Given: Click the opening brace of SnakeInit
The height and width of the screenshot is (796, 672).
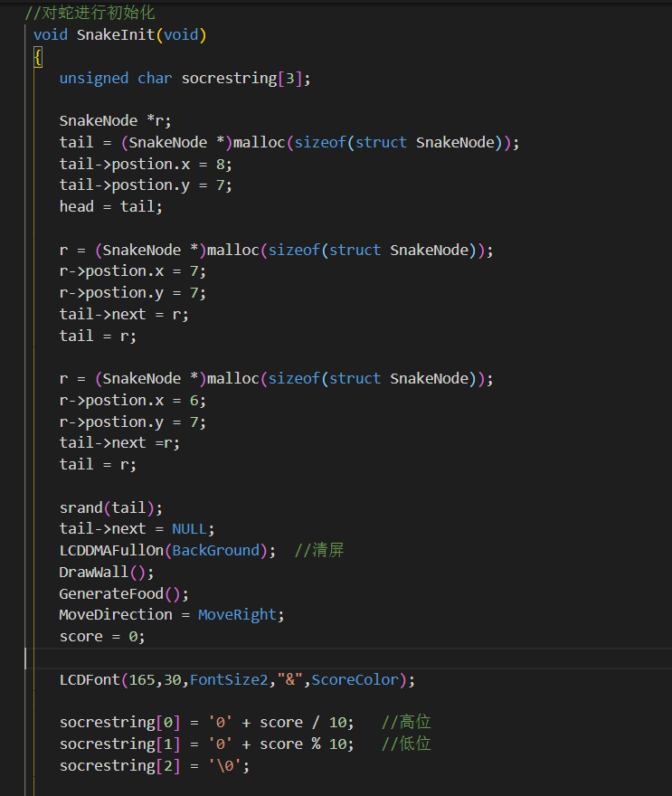Looking at the screenshot, I should click(38, 57).
